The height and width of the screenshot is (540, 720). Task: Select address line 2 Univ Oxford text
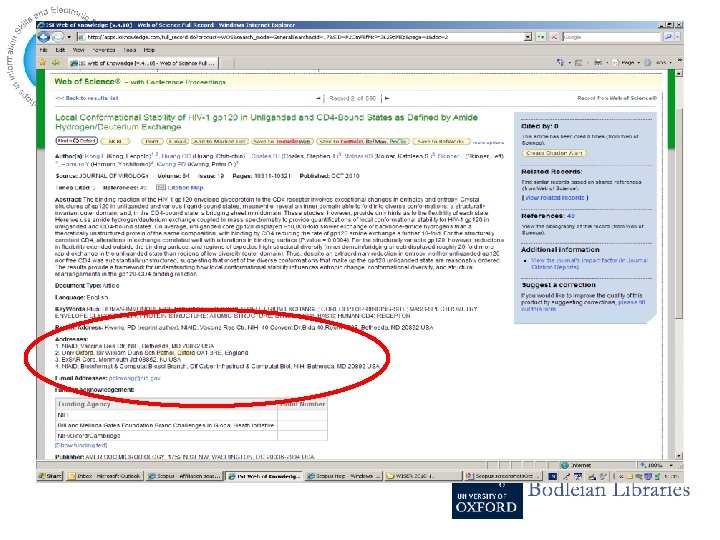coord(152,353)
